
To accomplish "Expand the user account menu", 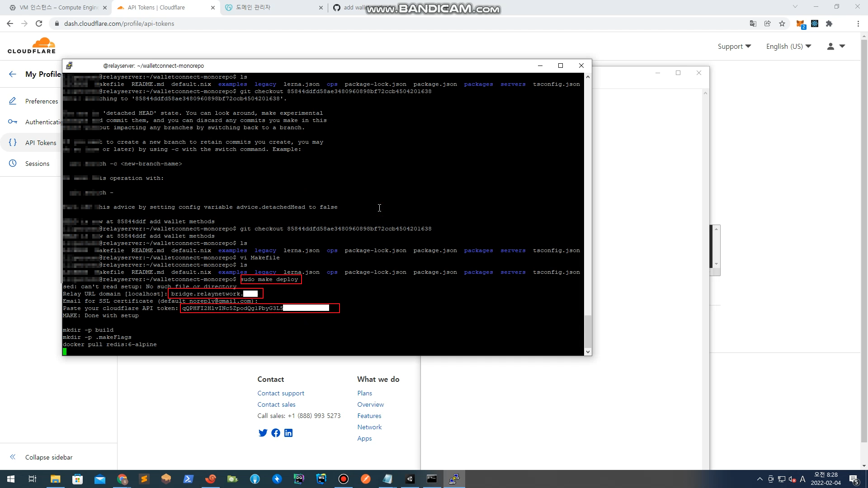I will point(836,46).
